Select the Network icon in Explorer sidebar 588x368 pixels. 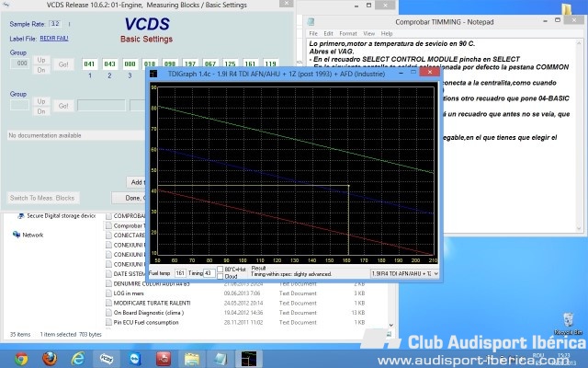pyautogui.click(x=17, y=235)
